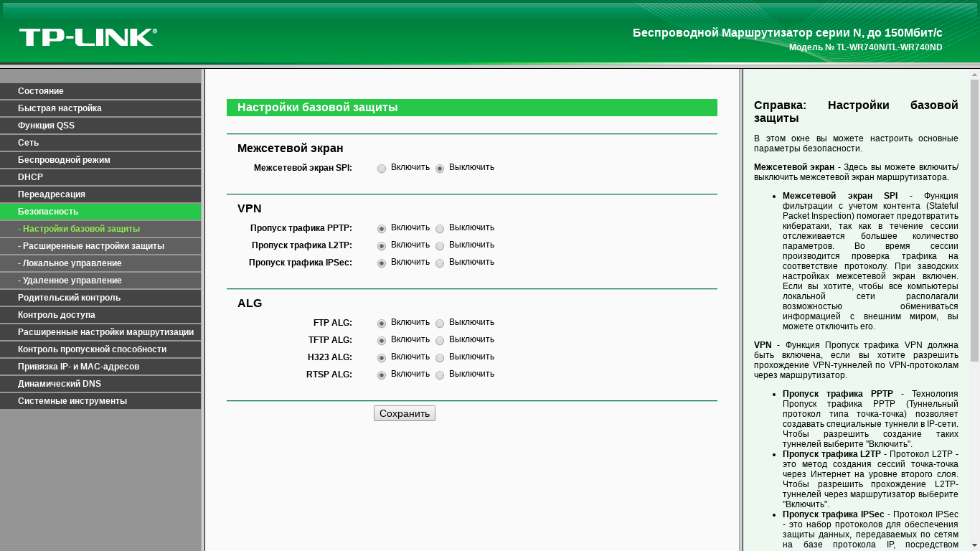Click the help panel scrollbar up arrow

coord(975,74)
